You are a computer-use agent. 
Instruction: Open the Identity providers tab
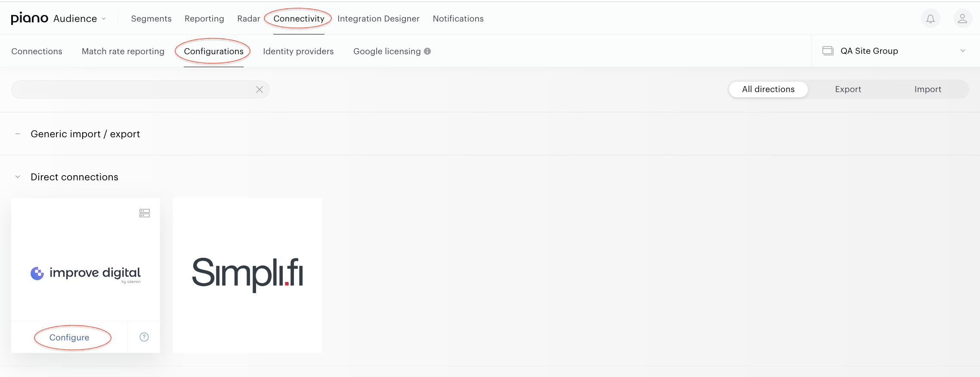[298, 51]
